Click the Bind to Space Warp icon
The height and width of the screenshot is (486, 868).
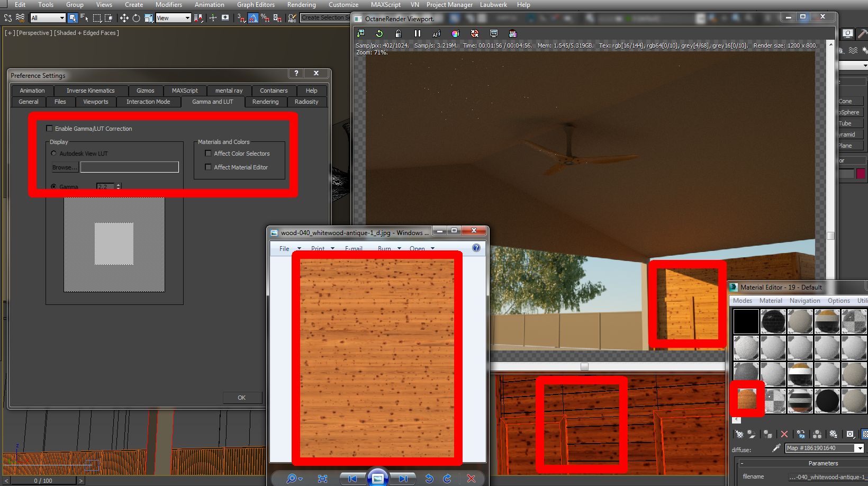[x=20, y=18]
